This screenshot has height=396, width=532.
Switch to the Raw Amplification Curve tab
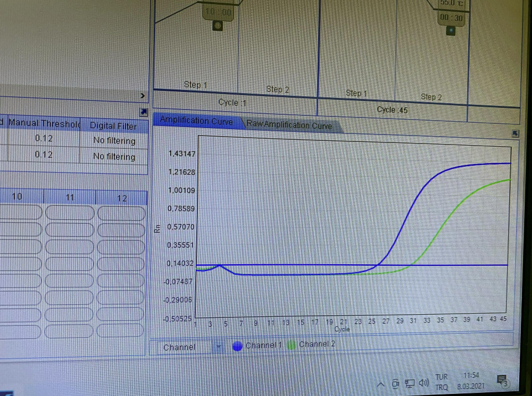(289, 124)
